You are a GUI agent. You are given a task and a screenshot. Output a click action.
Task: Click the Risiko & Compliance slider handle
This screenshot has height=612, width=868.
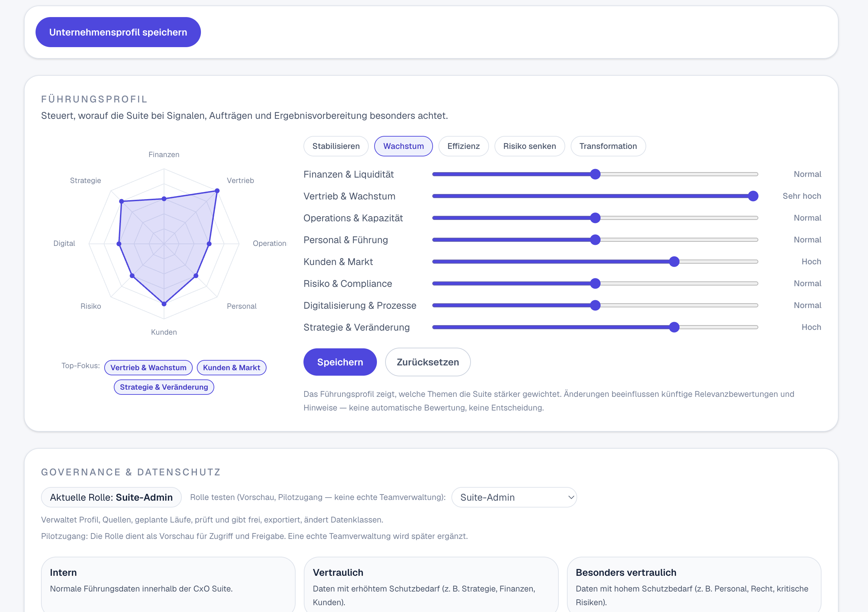coord(595,284)
